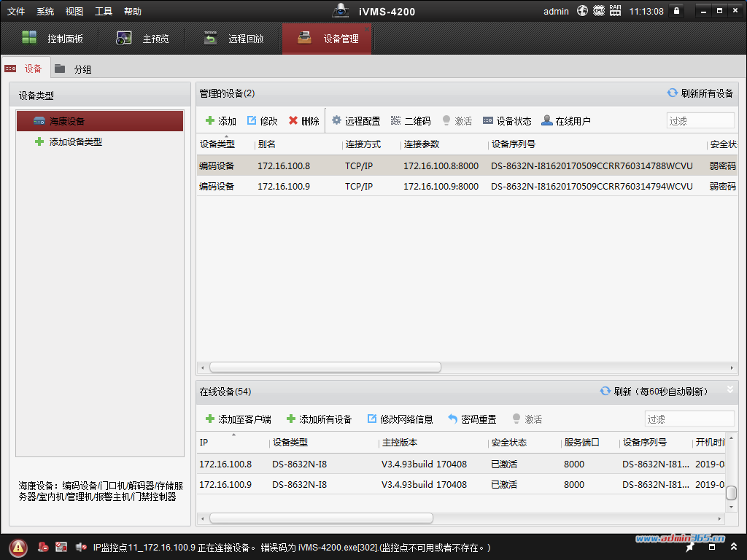The width and height of the screenshot is (747, 560).
Task: Click the online devices horizontal scrollbar
Action: (321, 518)
